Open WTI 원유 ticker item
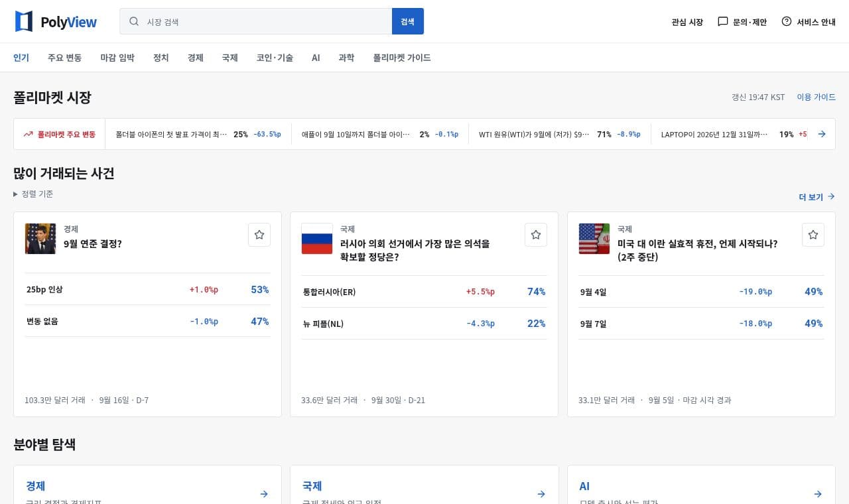 560,134
